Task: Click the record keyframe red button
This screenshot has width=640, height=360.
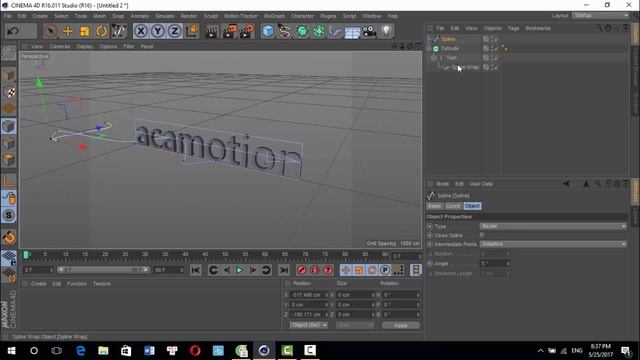Action: [x=302, y=270]
